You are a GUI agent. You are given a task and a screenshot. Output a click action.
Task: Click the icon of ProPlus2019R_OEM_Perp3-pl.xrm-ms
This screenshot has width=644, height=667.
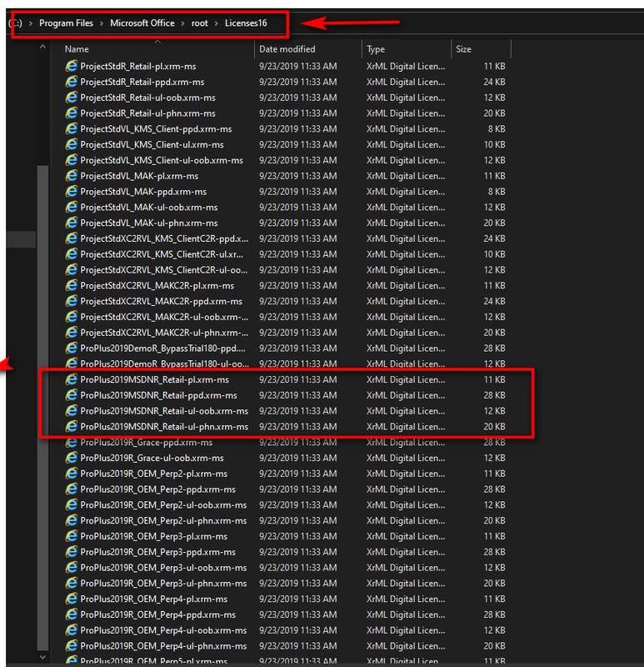click(x=72, y=536)
